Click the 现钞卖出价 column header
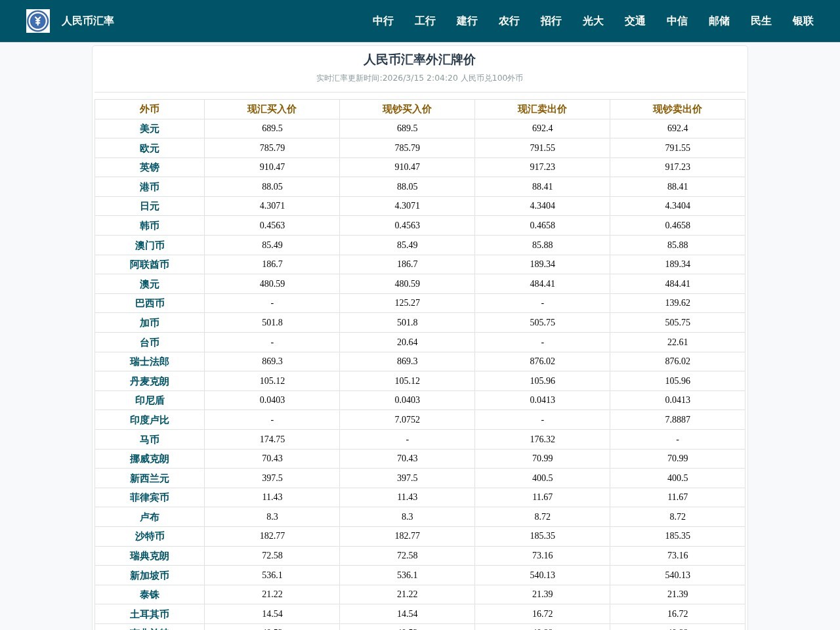This screenshot has height=630, width=840. 677,109
